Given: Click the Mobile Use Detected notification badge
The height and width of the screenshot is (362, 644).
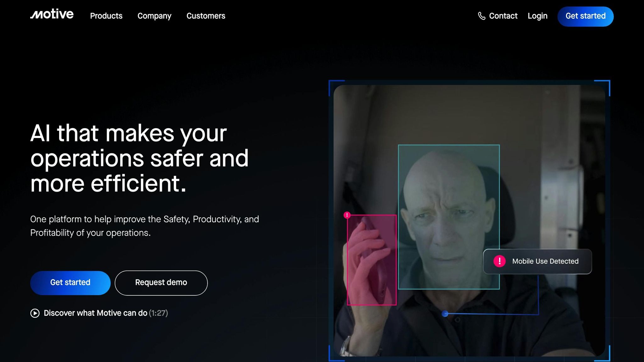Looking at the screenshot, I should pos(545,261).
